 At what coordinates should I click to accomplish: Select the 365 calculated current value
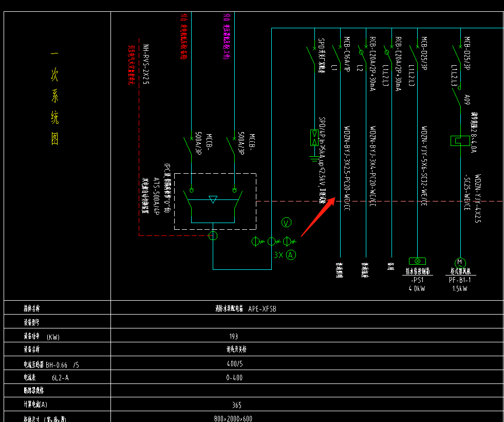(x=236, y=405)
